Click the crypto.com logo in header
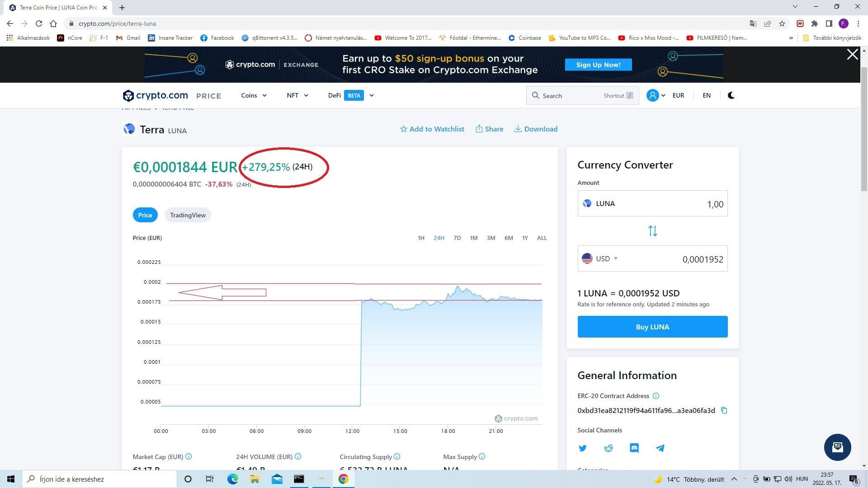The height and width of the screenshot is (488, 868). click(x=155, y=95)
